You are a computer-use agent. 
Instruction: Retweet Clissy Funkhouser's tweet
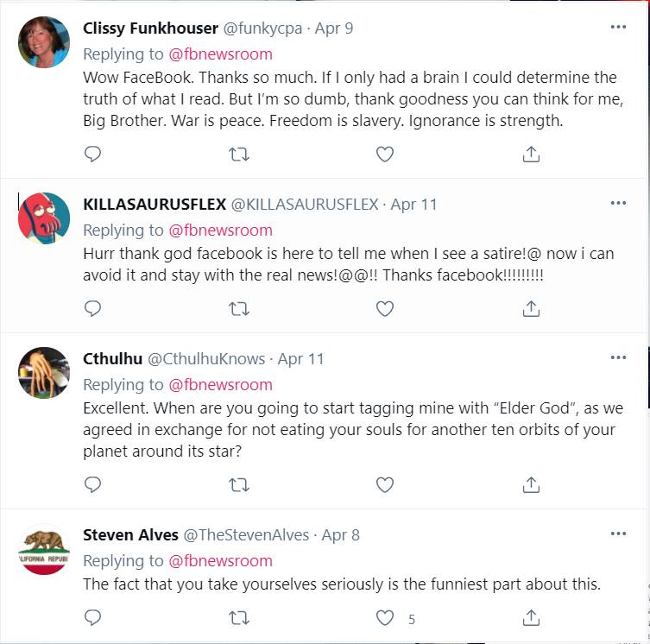point(239,154)
